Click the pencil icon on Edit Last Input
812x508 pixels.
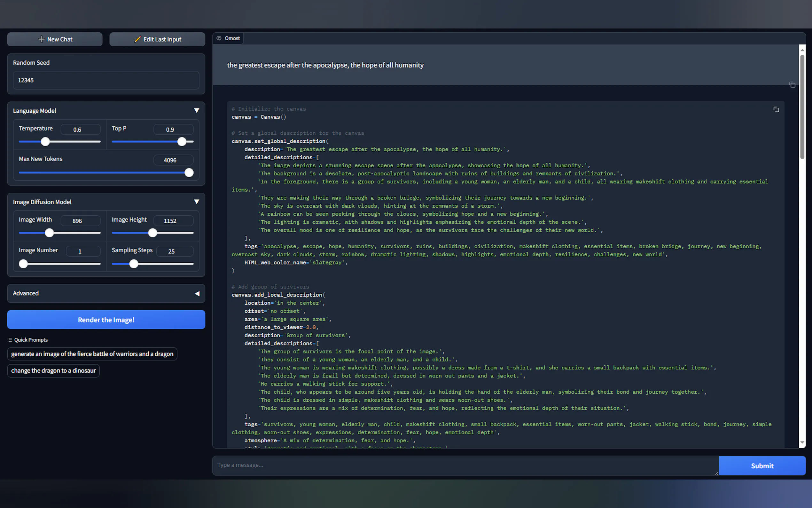pyautogui.click(x=137, y=39)
